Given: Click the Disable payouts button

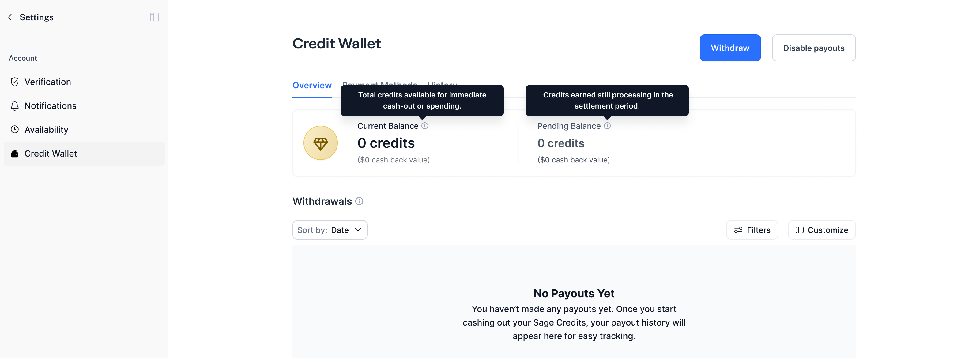Looking at the screenshot, I should [813, 48].
